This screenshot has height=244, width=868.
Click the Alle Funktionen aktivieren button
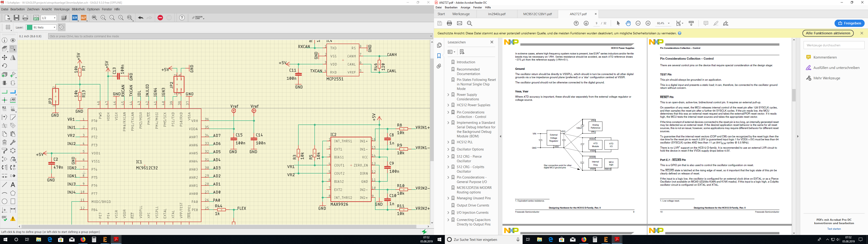(828, 33)
